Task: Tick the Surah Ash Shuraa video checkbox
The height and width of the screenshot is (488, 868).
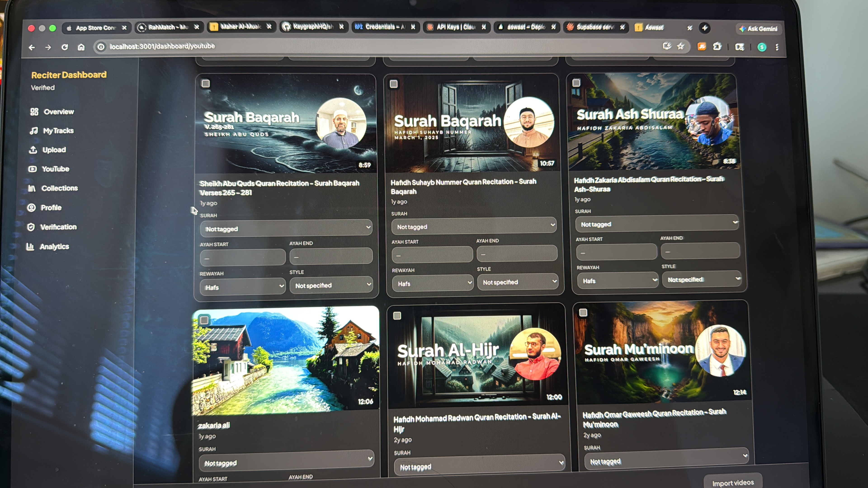Action: point(576,83)
